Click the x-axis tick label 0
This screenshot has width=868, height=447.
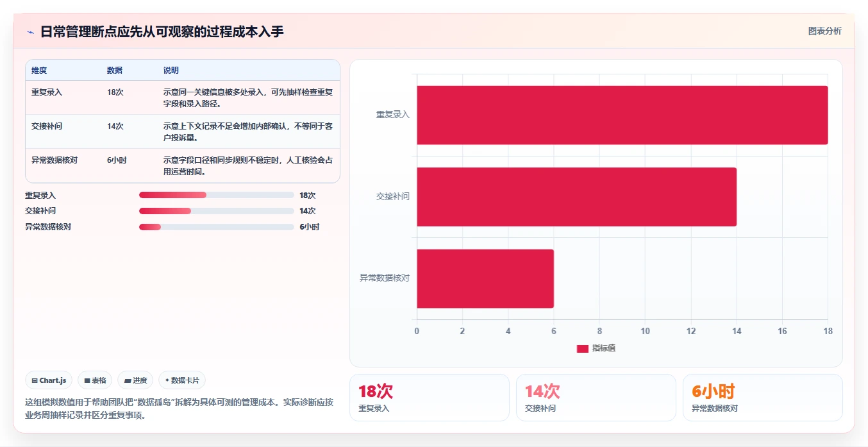[417, 331]
